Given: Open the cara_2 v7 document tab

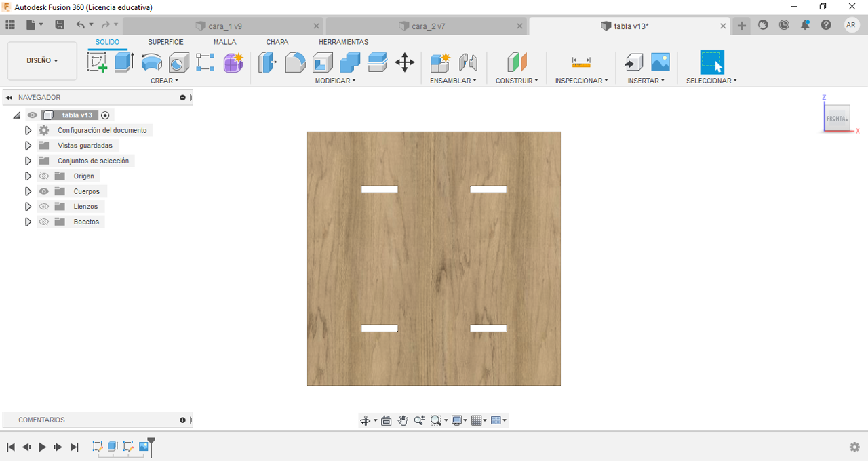Looking at the screenshot, I should pyautogui.click(x=427, y=26).
